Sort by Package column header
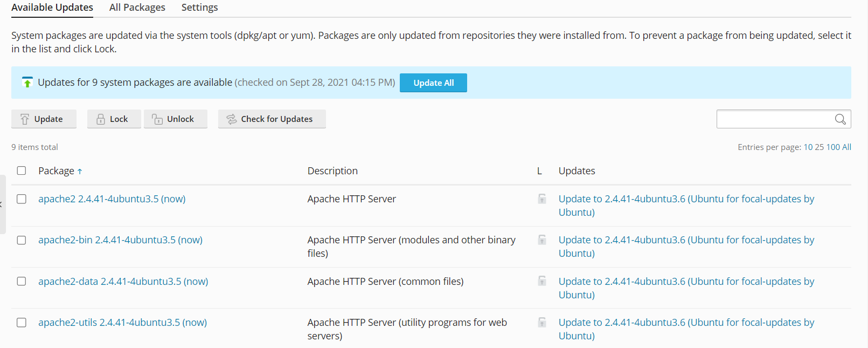This screenshot has width=868, height=348. click(x=57, y=171)
